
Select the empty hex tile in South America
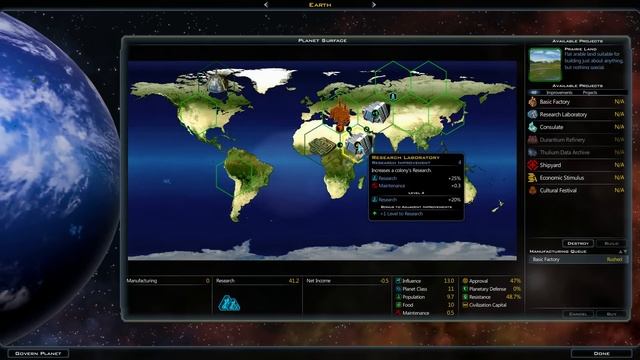coord(235,175)
